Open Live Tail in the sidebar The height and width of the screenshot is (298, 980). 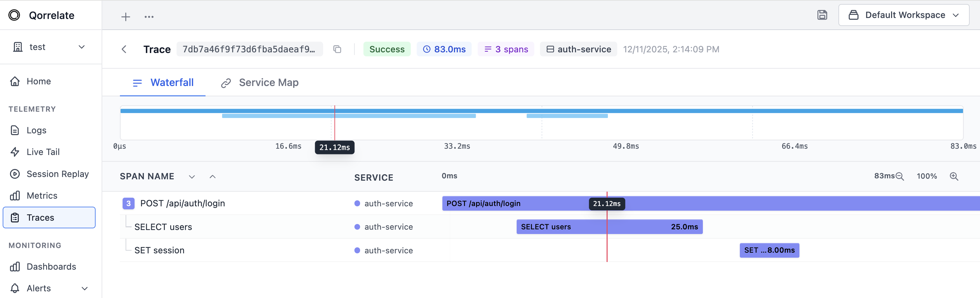(49, 152)
